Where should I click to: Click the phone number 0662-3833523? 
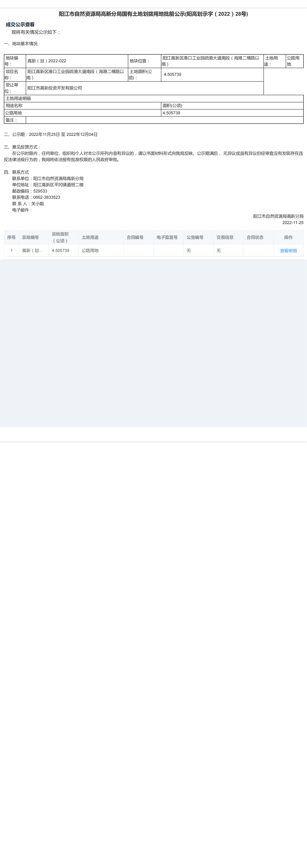[47, 197]
